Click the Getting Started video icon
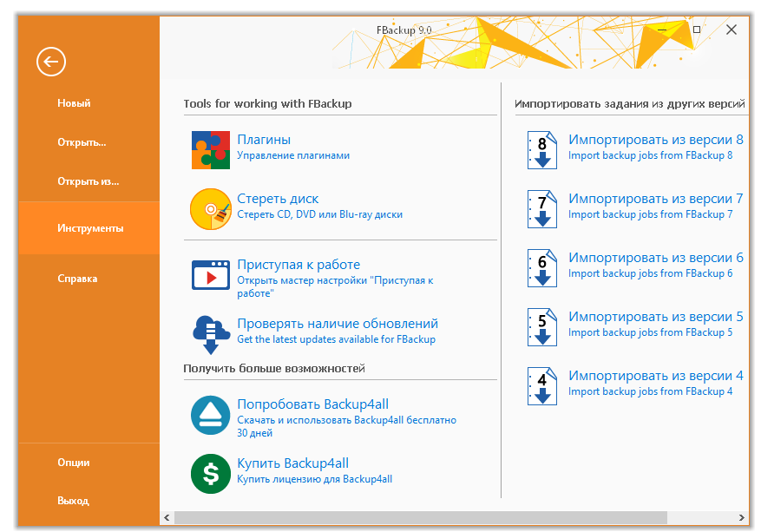761x532 pixels. coord(211,275)
